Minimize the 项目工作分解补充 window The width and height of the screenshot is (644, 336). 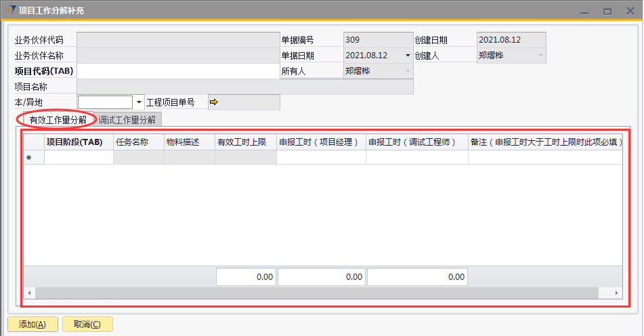tap(586, 11)
